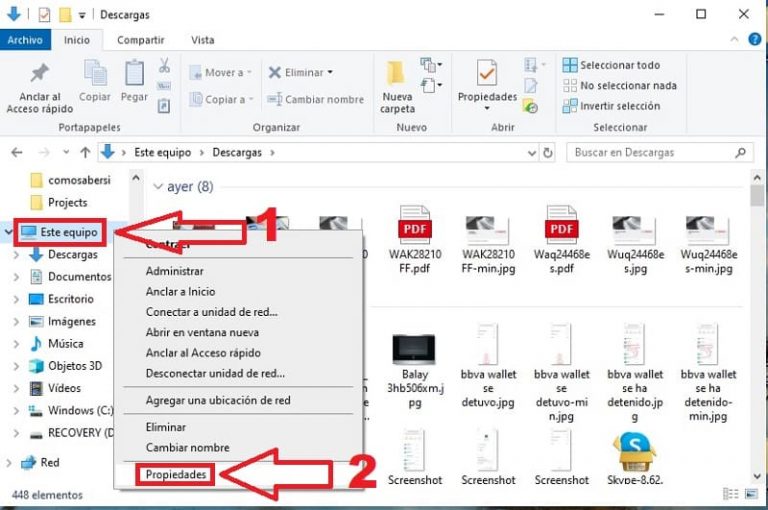Choose Agregar una ubicación de red
The width and height of the screenshot is (768, 510).
pos(218,400)
